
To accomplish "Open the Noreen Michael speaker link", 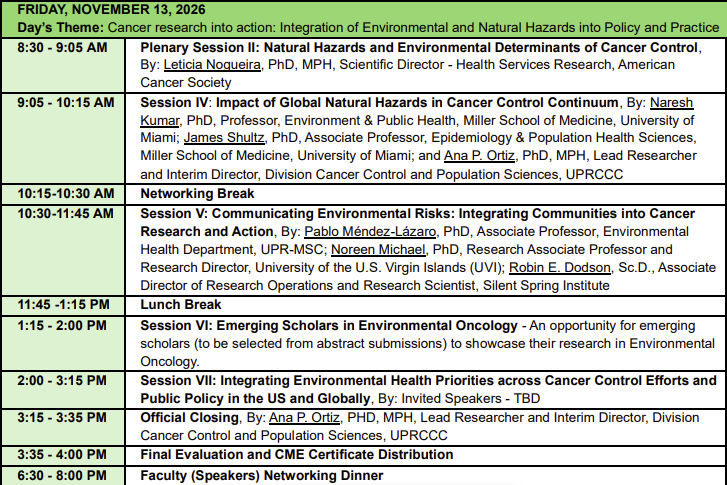I will [379, 249].
